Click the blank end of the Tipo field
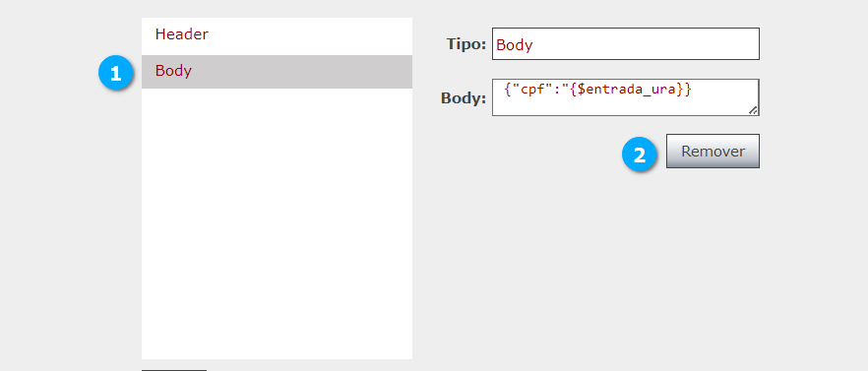Viewport: 868px width, 371px height. (x=646, y=43)
